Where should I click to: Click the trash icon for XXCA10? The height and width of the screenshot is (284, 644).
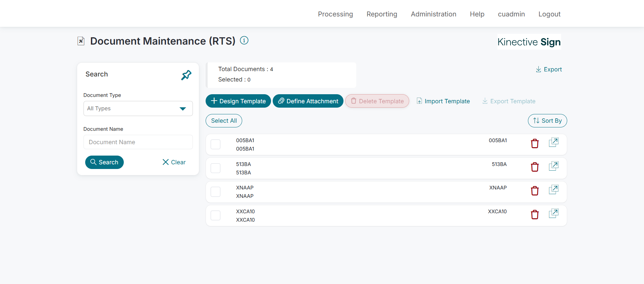pyautogui.click(x=535, y=215)
